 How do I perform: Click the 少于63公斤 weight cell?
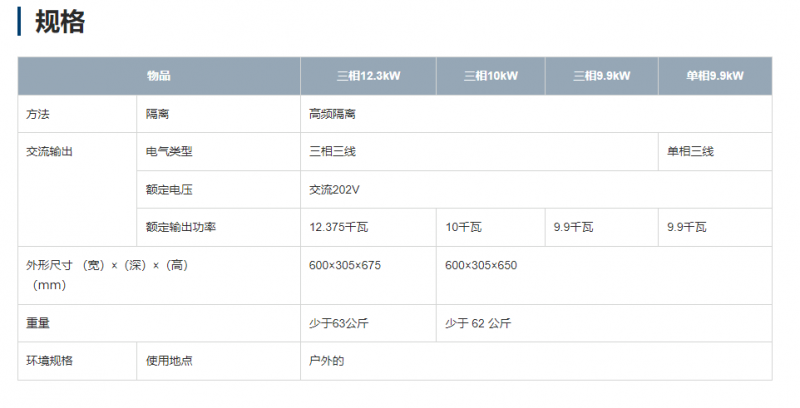[x=339, y=323]
